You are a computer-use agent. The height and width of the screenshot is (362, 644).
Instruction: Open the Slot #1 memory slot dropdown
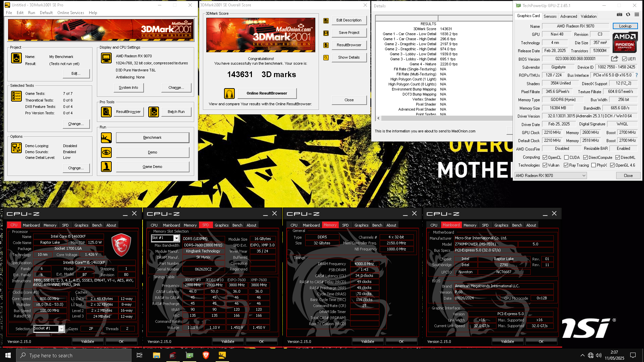176,238
